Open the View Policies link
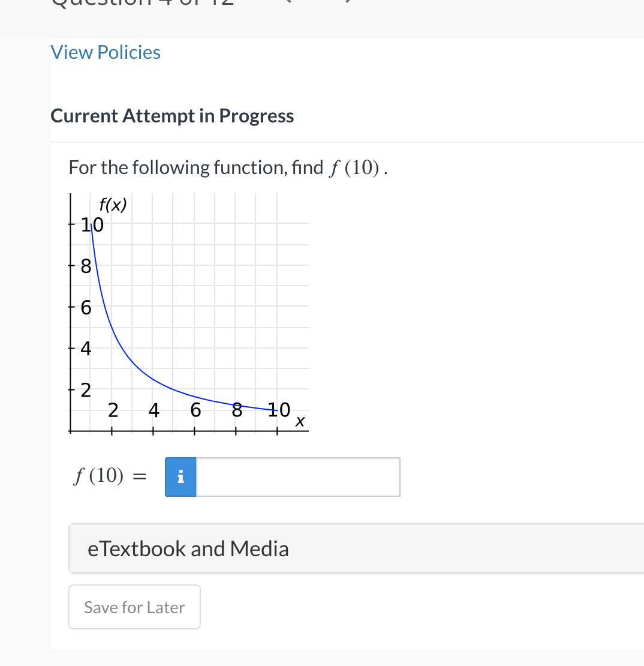This screenshot has height=666, width=644. [x=106, y=52]
